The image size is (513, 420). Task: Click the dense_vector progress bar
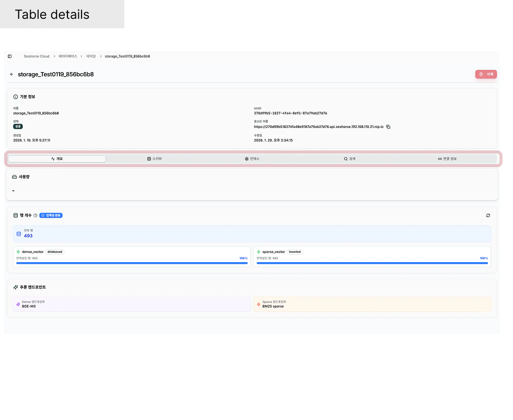point(132,263)
